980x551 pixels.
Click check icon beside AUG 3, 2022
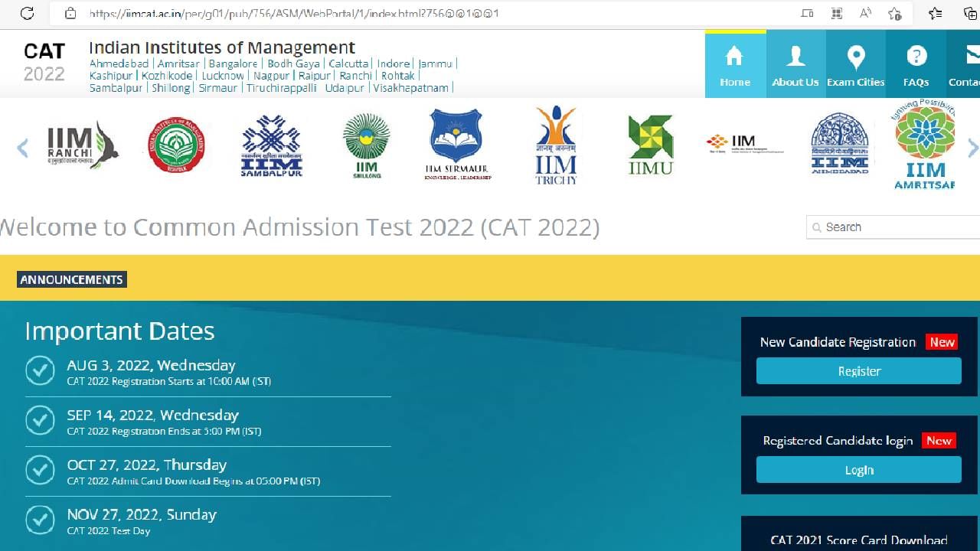[40, 370]
